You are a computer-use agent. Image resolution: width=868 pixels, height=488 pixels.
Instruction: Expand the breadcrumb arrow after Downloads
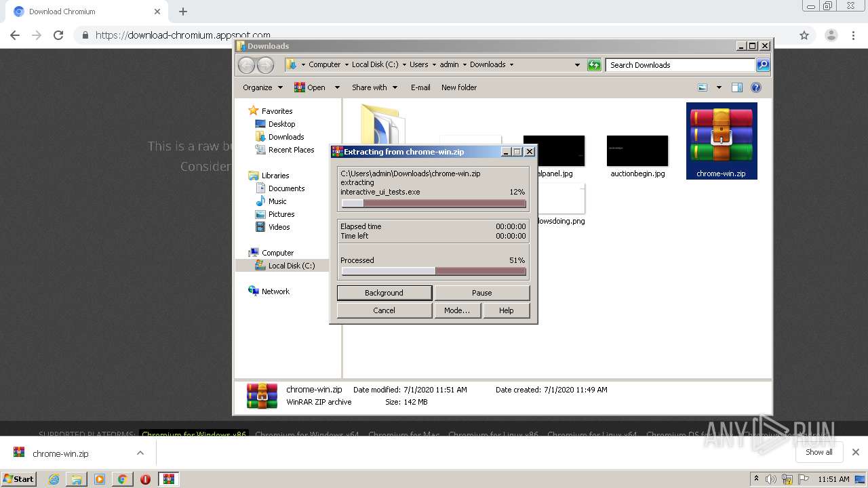tap(511, 65)
